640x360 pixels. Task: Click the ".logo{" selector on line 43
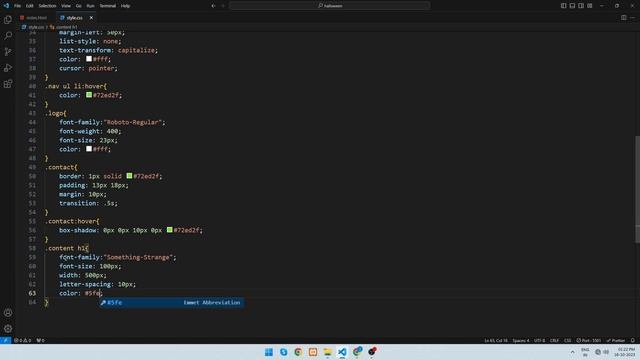pyautogui.click(x=56, y=113)
